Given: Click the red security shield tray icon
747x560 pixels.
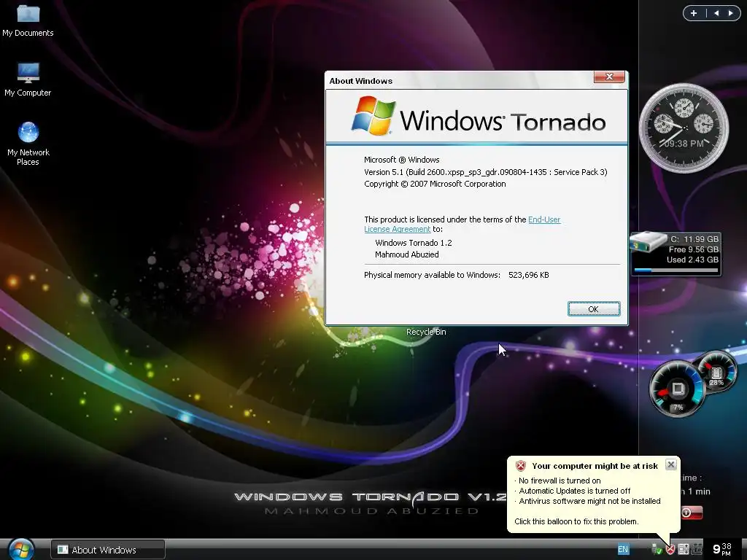Looking at the screenshot, I should (x=670, y=550).
